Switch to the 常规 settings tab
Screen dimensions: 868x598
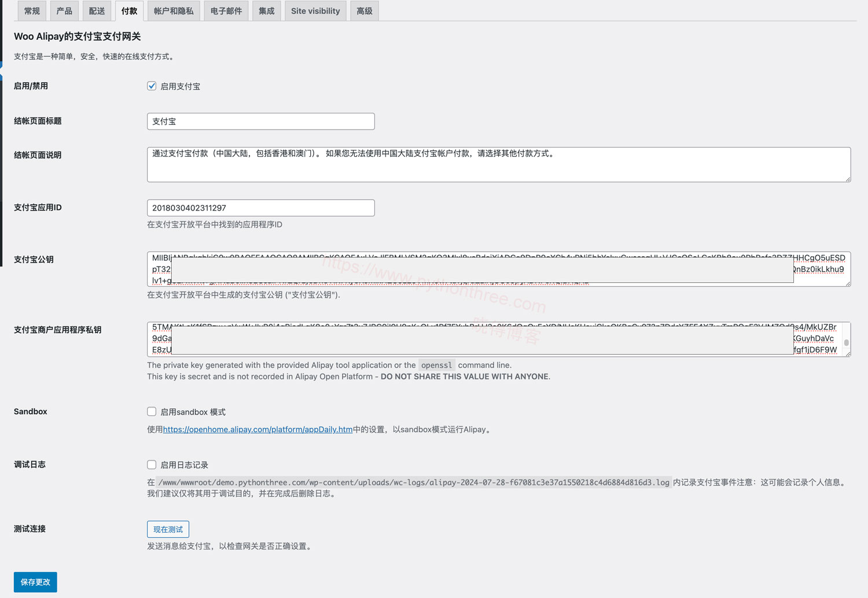point(31,10)
